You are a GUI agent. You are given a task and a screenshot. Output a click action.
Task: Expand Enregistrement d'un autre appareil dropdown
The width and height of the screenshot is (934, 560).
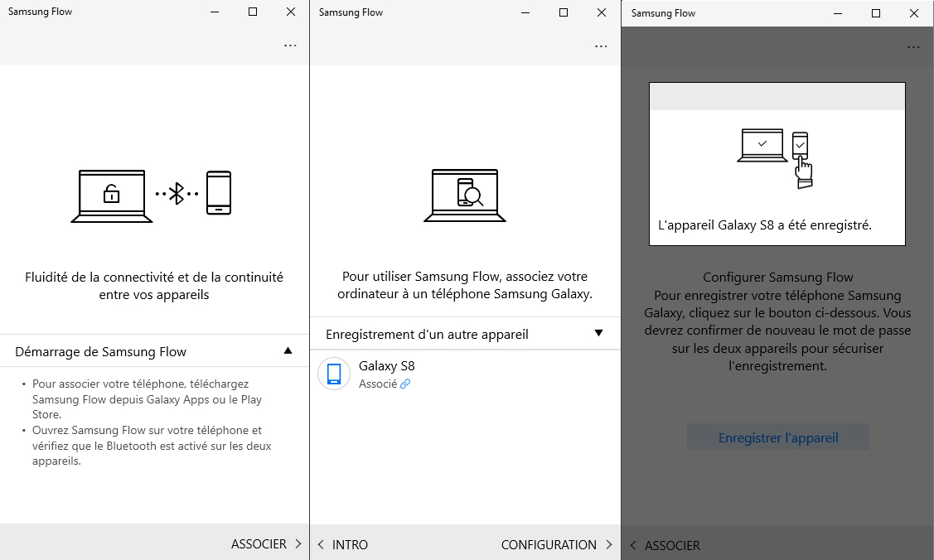[598, 333]
